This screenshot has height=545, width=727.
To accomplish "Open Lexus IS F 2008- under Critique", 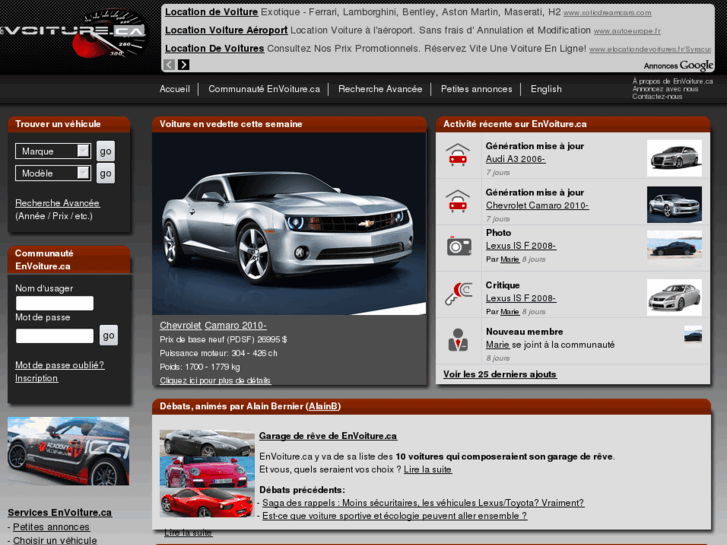I will [x=521, y=298].
